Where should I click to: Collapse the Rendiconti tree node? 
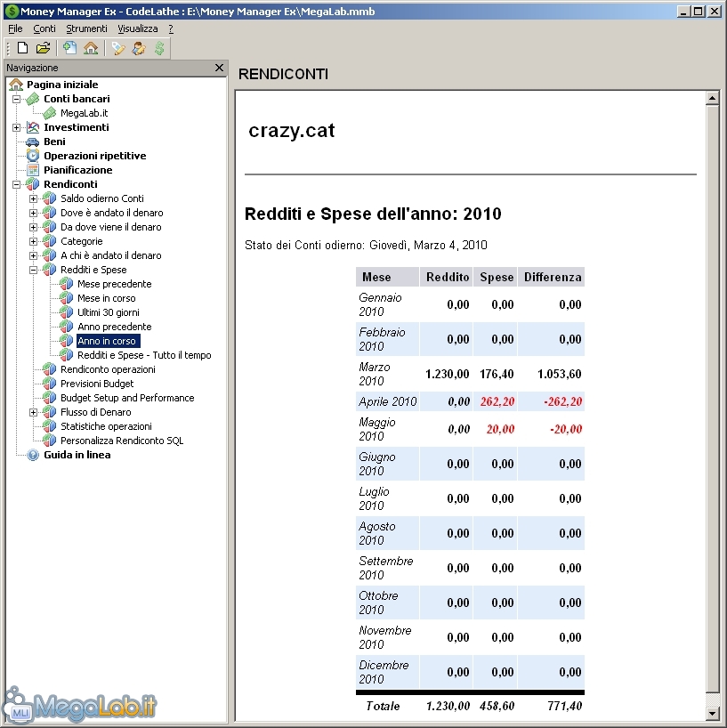pos(16,184)
